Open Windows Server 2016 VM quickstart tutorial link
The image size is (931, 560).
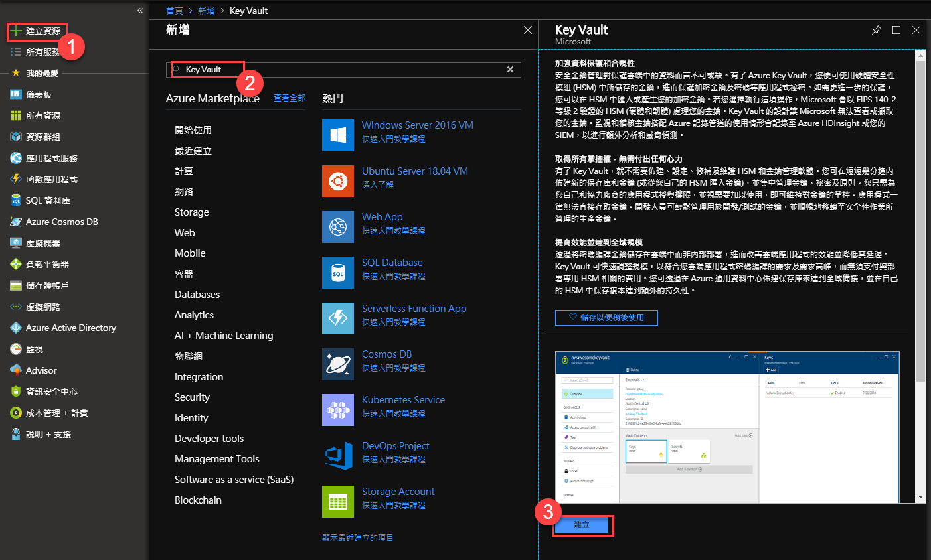(394, 139)
